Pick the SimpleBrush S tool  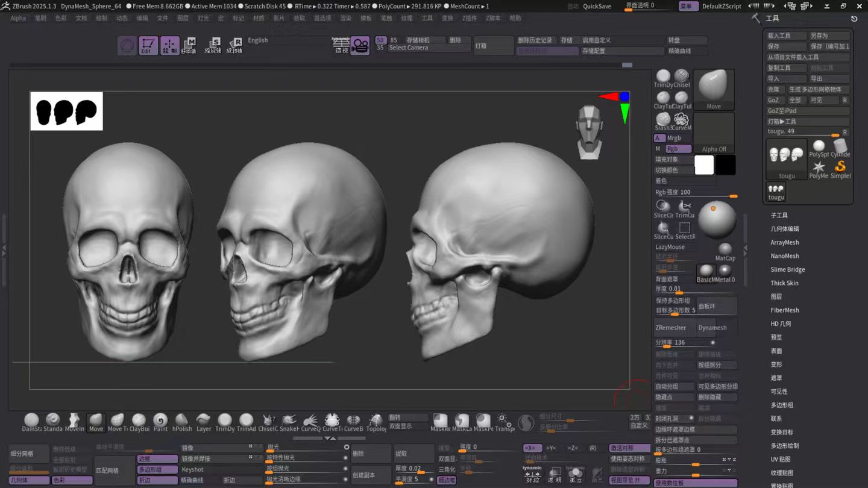point(840,169)
